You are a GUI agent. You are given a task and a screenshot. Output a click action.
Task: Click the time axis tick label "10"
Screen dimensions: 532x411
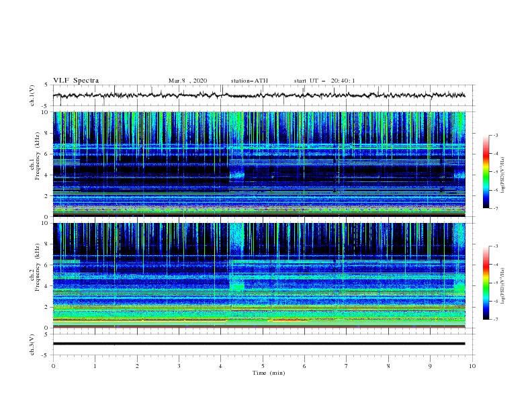(472, 366)
